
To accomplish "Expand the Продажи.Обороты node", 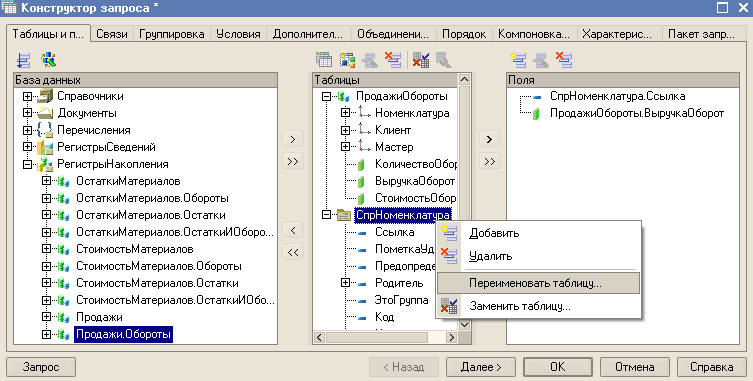I will (46, 334).
